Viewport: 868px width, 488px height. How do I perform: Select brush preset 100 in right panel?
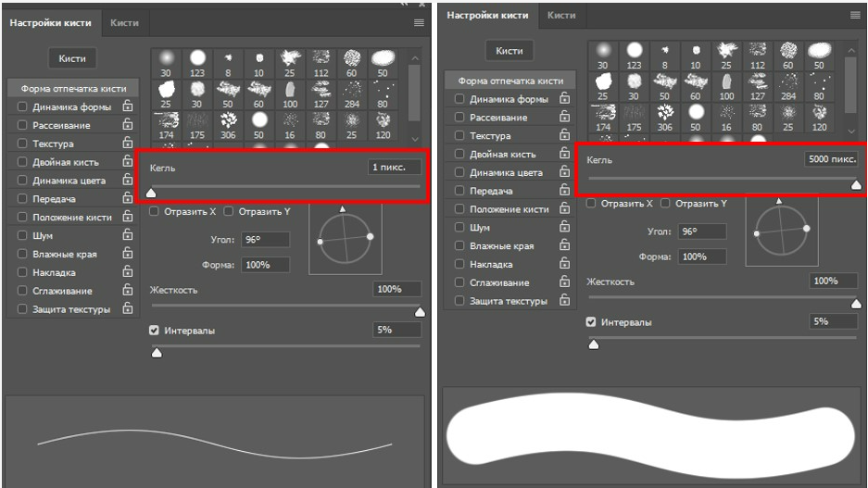(x=727, y=87)
